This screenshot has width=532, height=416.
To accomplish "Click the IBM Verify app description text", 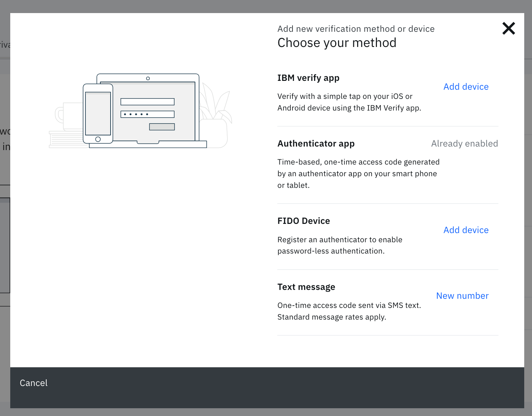I will tap(349, 102).
